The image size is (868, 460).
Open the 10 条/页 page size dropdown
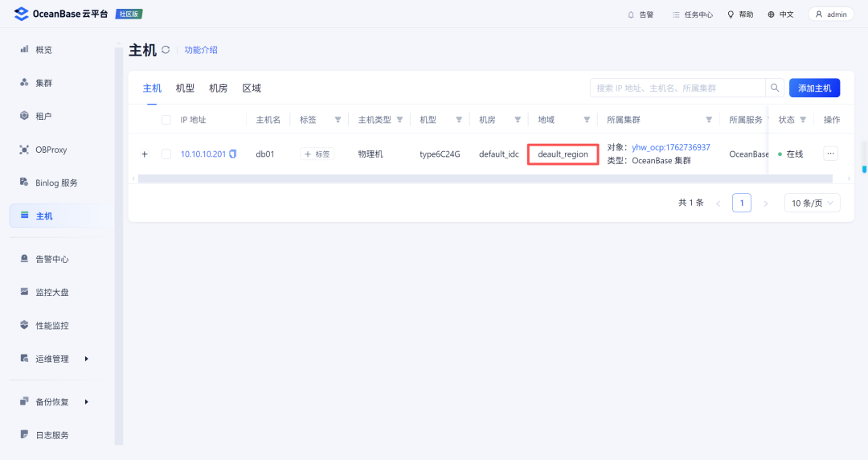[812, 203]
